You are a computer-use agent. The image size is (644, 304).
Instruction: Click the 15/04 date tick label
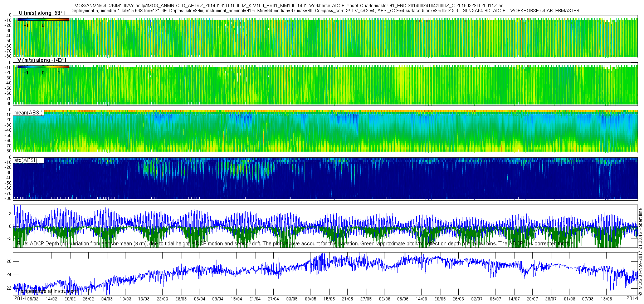pyautogui.click(x=236, y=299)
